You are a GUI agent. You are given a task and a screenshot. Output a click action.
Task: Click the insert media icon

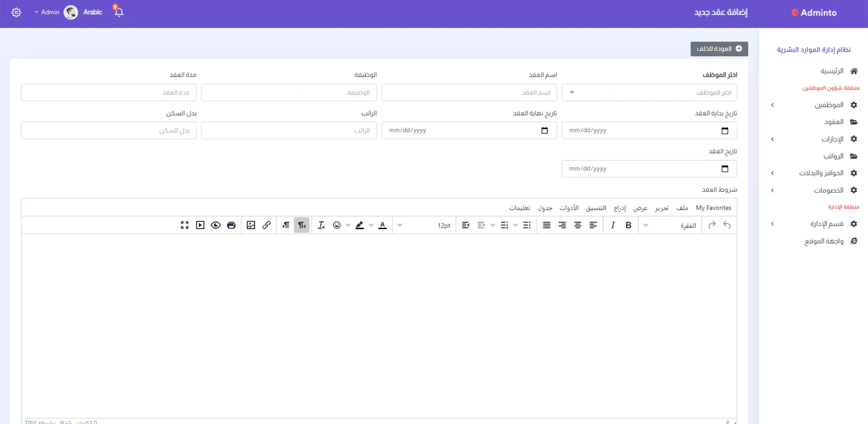(200, 225)
